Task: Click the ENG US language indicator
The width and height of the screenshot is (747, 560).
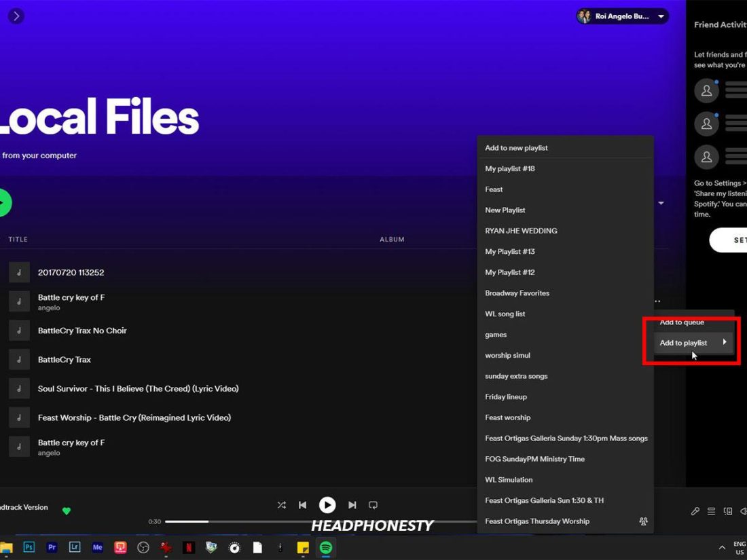Action: [x=740, y=548]
